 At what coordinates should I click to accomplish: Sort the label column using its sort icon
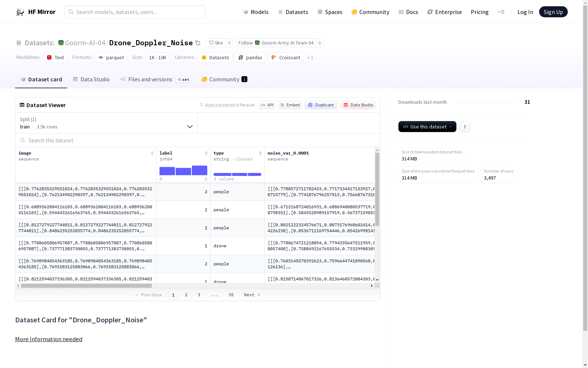(206, 153)
